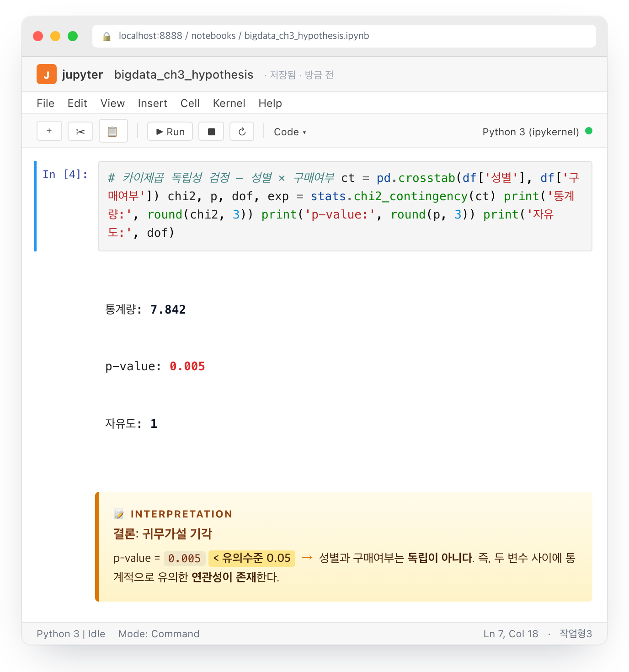Click the address bar URL field

pyautogui.click(x=344, y=36)
